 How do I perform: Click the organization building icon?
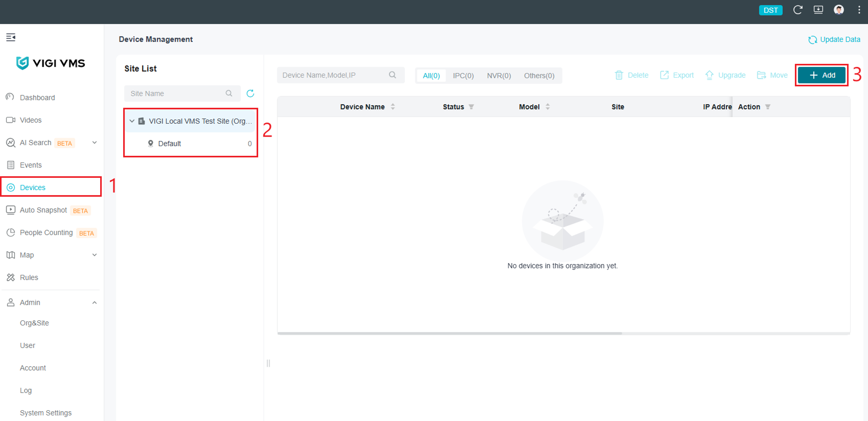[142, 121]
